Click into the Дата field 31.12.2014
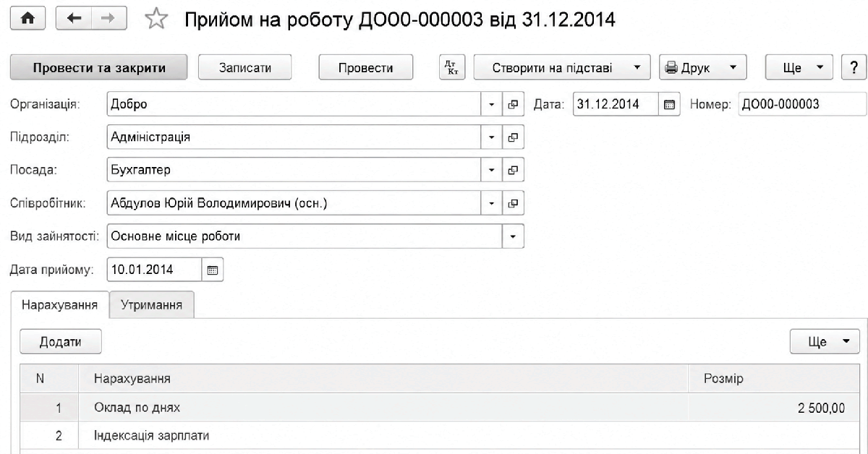The image size is (868, 454). [x=616, y=104]
